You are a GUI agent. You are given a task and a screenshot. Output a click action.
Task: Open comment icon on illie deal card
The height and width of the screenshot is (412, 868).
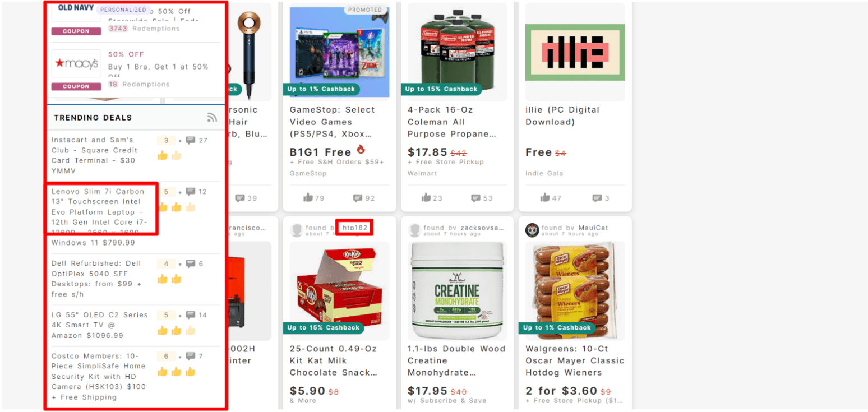(x=597, y=198)
